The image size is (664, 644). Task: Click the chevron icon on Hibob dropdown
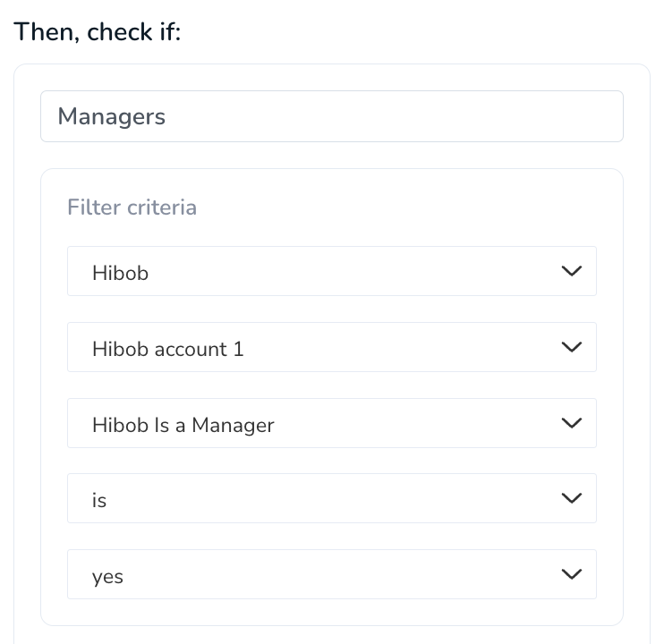pos(571,271)
